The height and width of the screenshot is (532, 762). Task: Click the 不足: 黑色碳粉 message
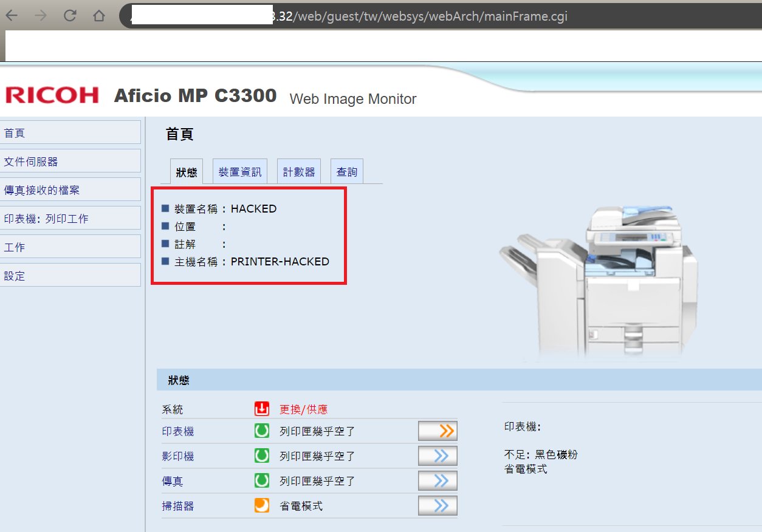point(541,454)
